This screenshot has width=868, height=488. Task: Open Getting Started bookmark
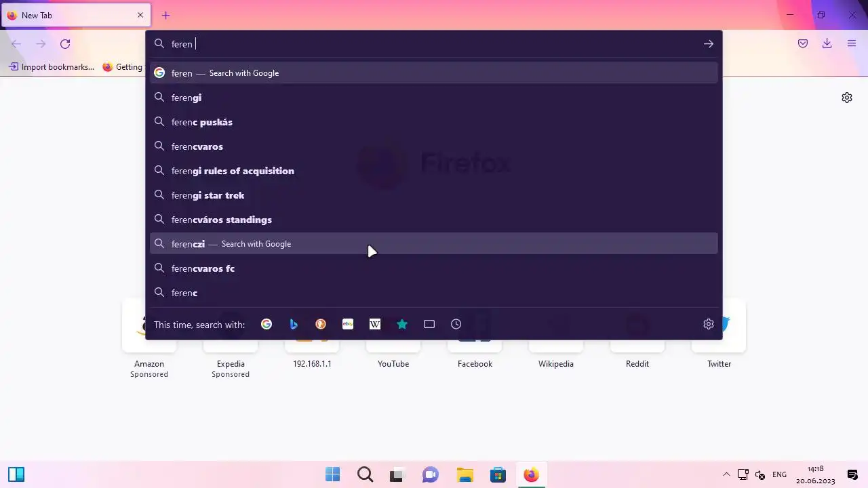[x=123, y=67]
